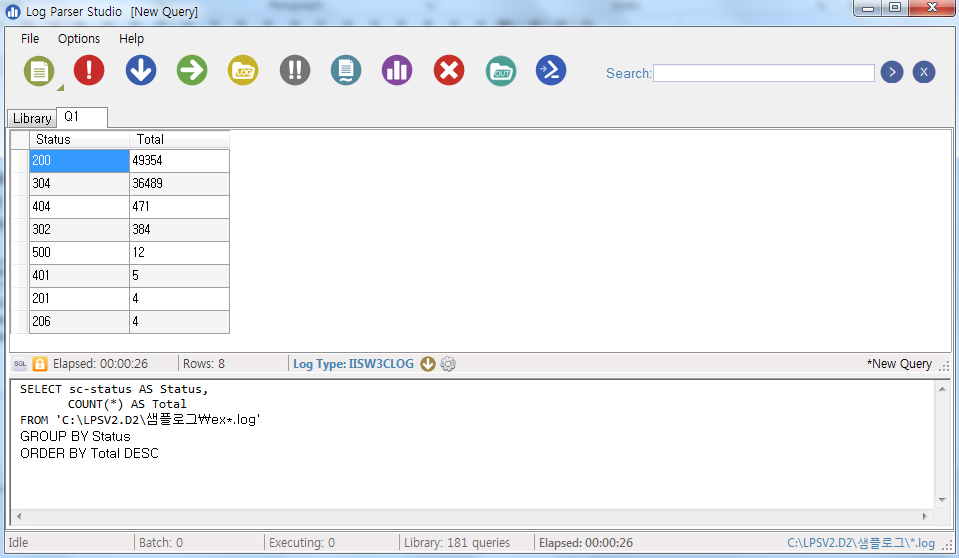Open the File menu
Viewport: 959px width, 558px height.
pos(30,38)
